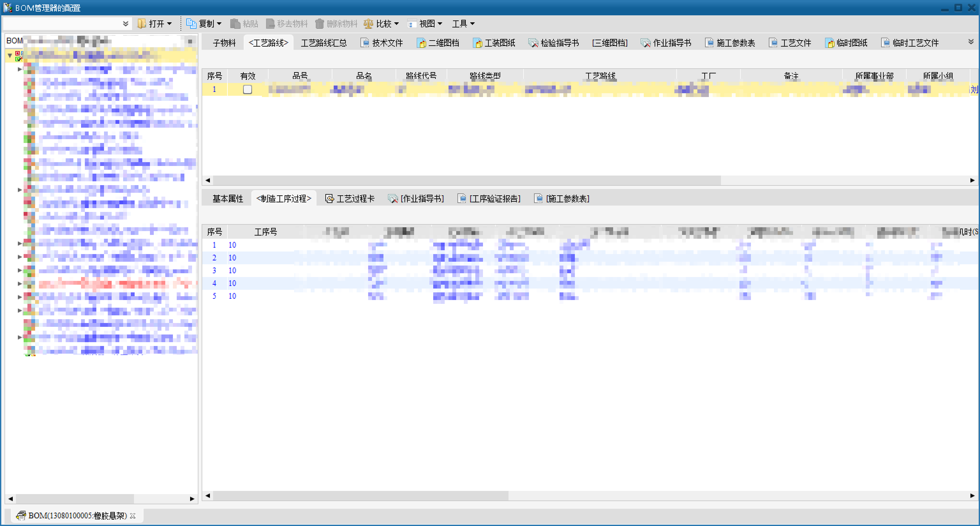This screenshot has height=526, width=980.
Task: Switch to the 基本属性 tab
Action: 227,199
